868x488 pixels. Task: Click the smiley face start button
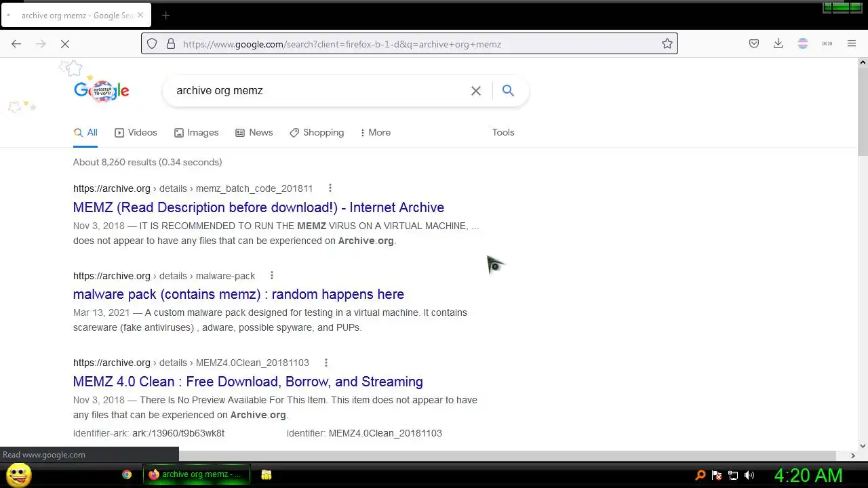coord(19,474)
